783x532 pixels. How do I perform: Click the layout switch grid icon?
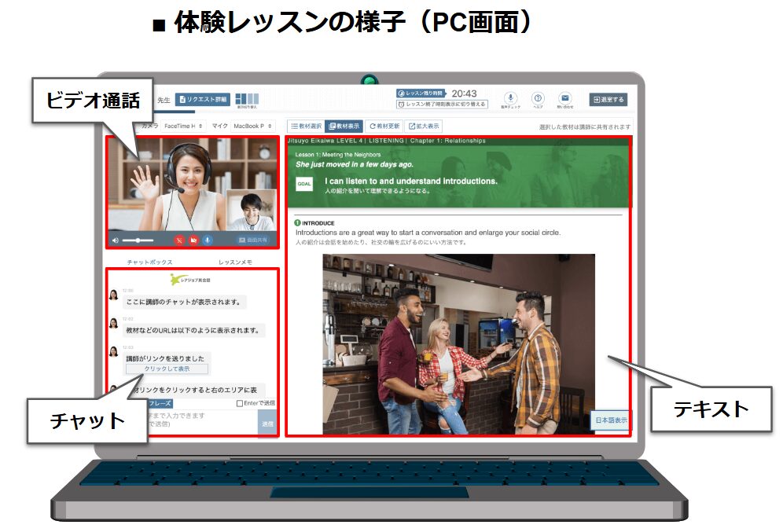(x=246, y=98)
